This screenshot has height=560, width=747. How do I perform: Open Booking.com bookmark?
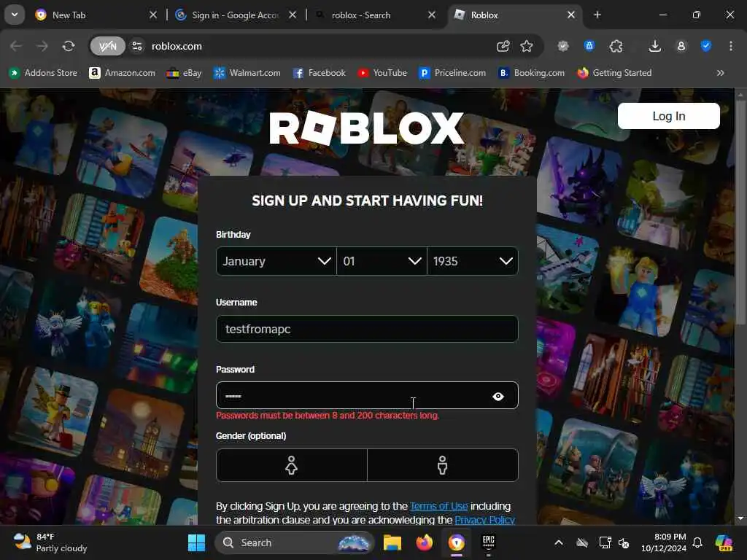pos(531,73)
